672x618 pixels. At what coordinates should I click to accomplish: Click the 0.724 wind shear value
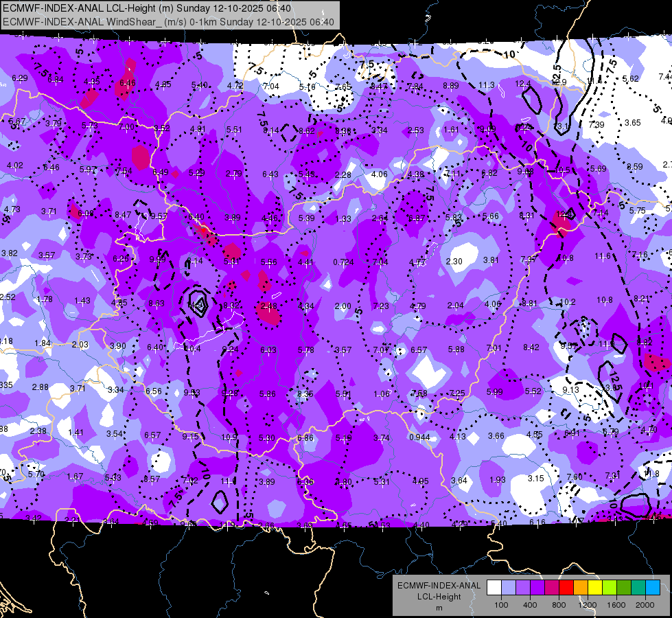point(343,262)
